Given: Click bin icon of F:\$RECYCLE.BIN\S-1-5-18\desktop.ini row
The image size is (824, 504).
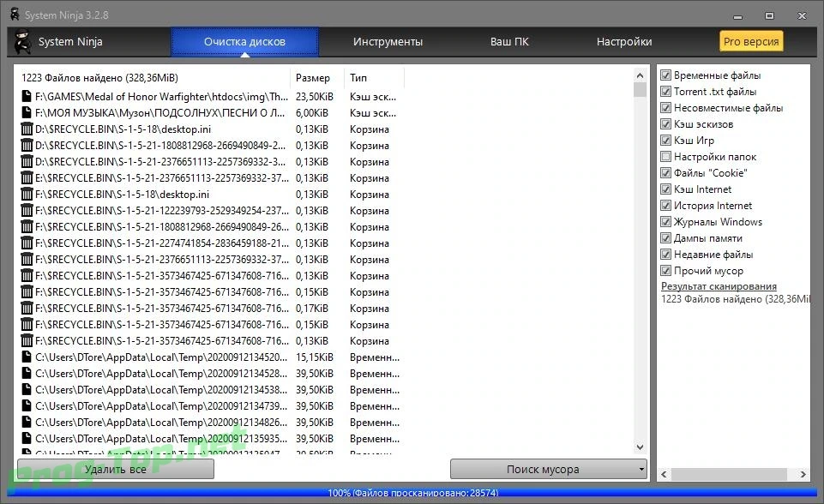Looking at the screenshot, I should tap(27, 194).
